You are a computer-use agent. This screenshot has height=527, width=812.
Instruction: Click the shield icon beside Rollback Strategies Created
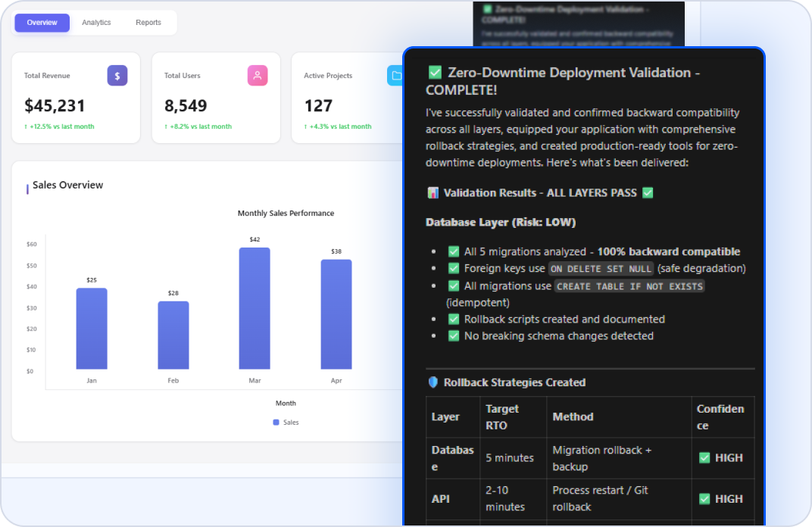[x=433, y=382]
